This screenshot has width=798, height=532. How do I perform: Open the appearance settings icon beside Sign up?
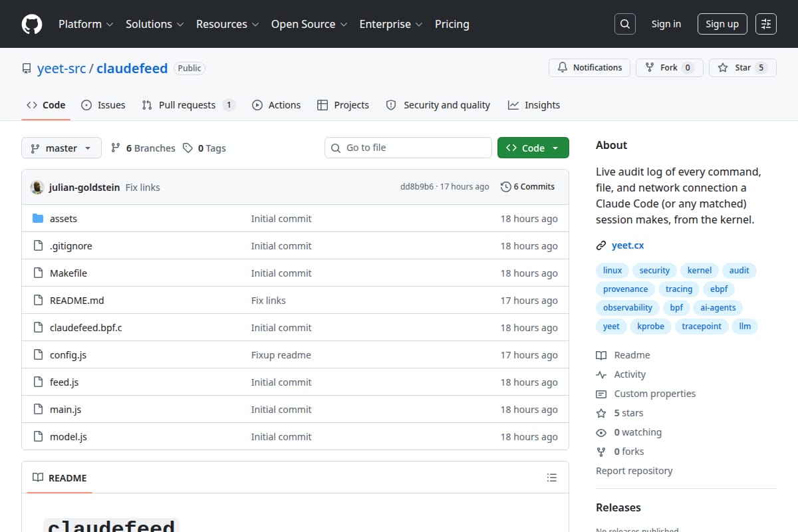click(x=766, y=24)
